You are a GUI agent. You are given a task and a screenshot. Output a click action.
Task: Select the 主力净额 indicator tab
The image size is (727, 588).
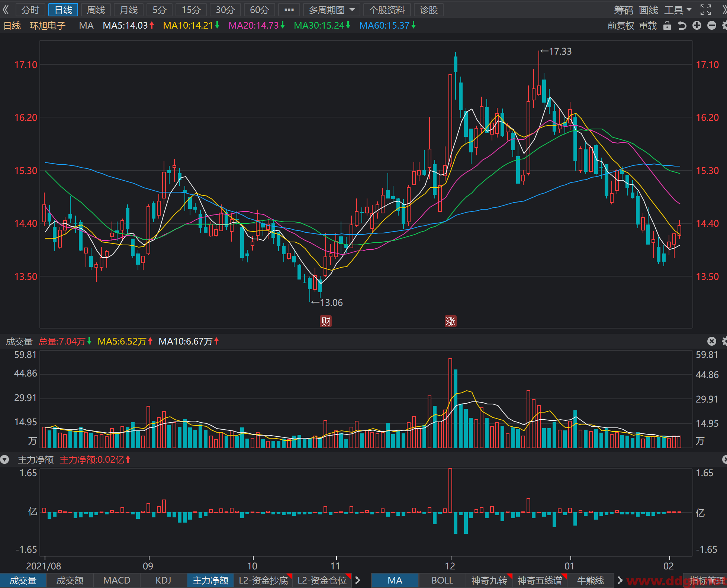pyautogui.click(x=210, y=581)
